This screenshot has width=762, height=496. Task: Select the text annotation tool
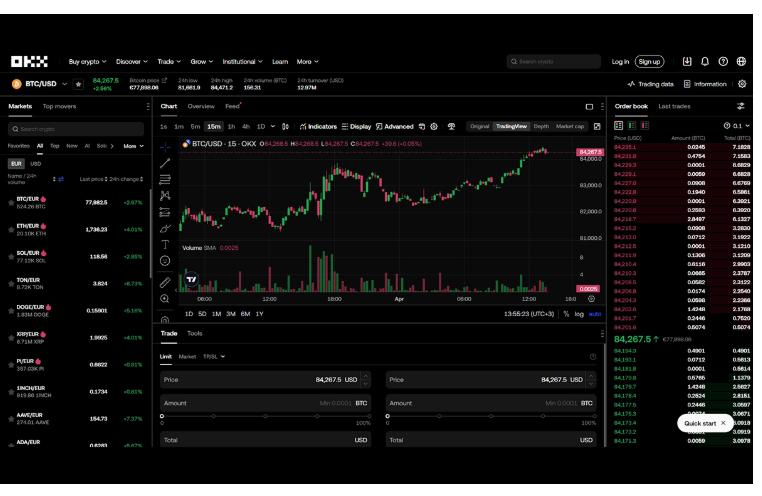tap(165, 244)
